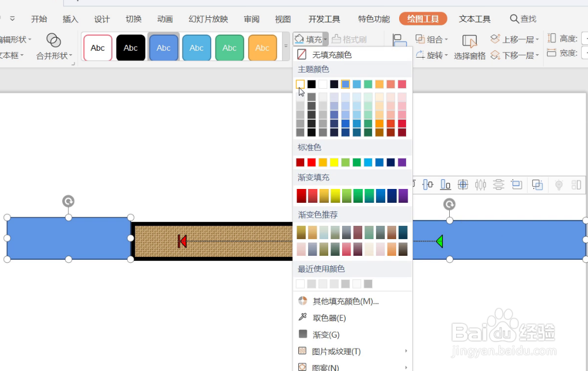Open the 填充 fill dropdown arrow
The height and width of the screenshot is (371, 588).
[326, 39]
